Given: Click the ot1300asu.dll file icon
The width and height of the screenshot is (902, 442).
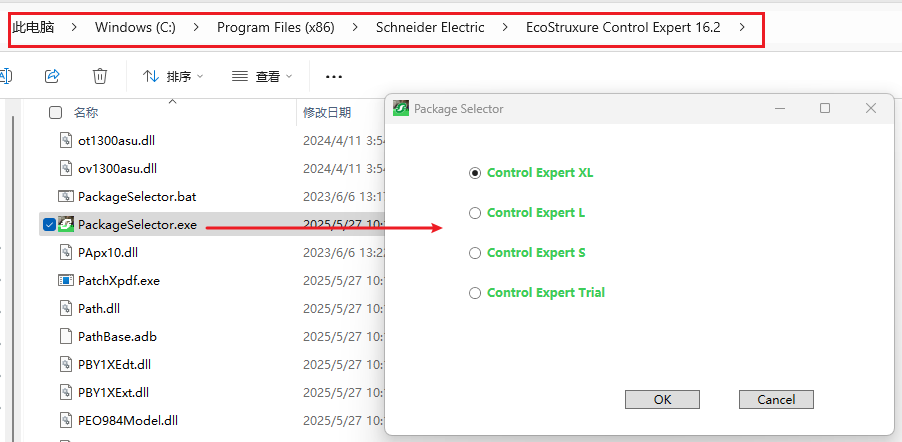Looking at the screenshot, I should [x=66, y=140].
